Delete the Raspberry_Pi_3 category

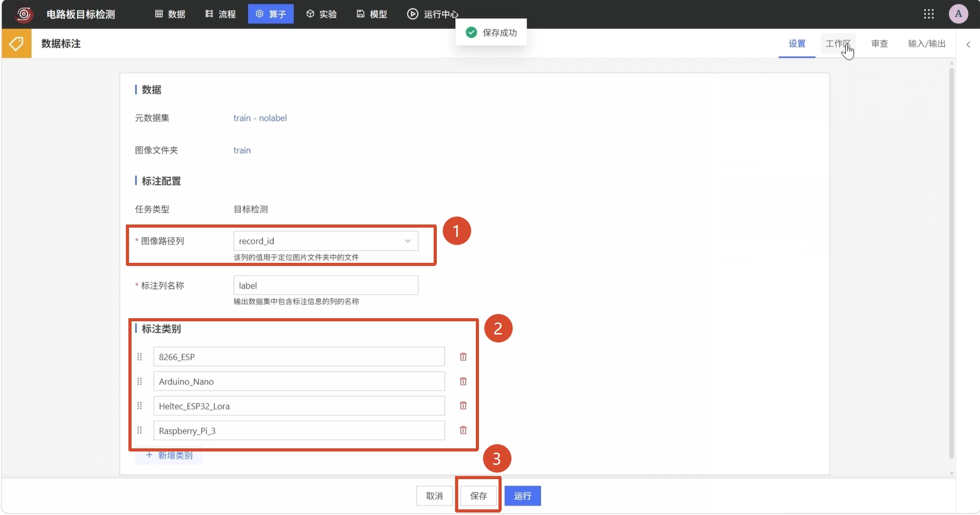point(463,430)
